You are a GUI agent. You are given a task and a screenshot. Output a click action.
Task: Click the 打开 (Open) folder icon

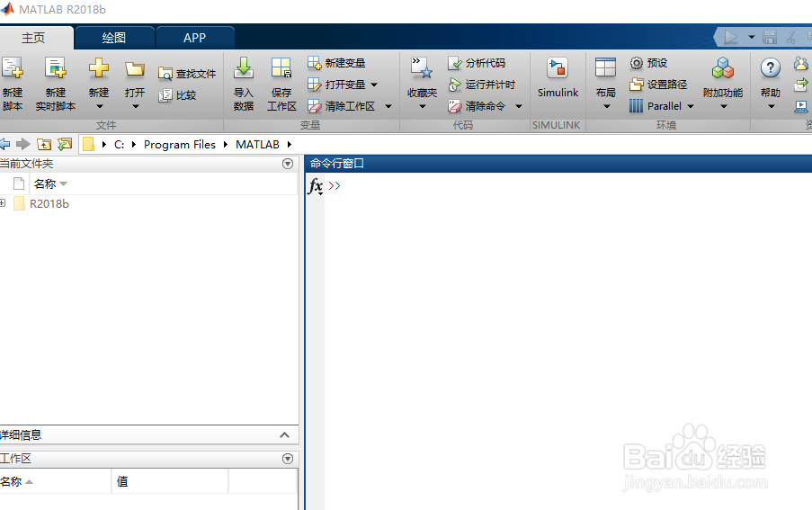tap(135, 69)
